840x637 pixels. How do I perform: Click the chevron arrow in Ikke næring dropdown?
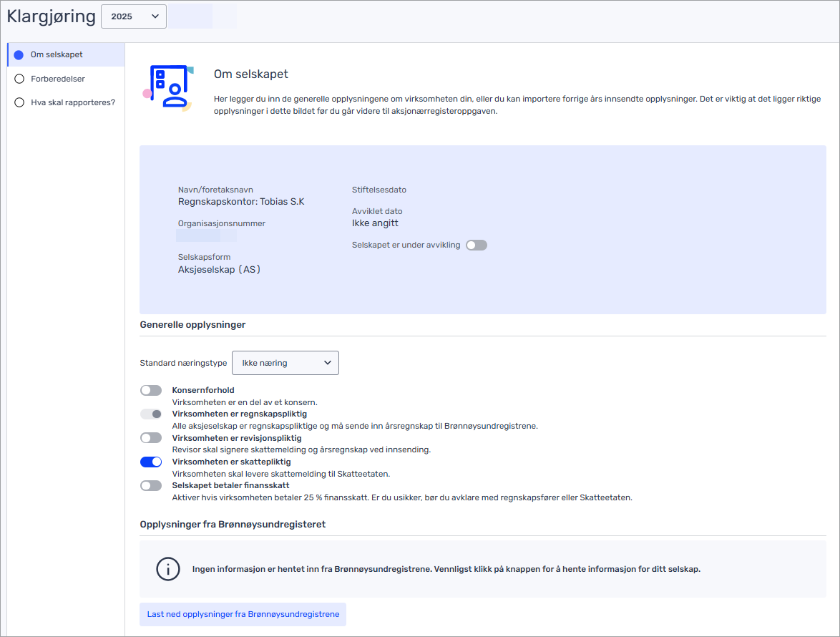(x=328, y=363)
